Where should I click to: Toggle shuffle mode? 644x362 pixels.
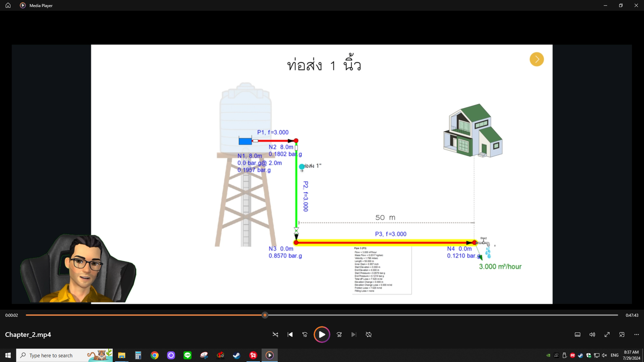275,334
